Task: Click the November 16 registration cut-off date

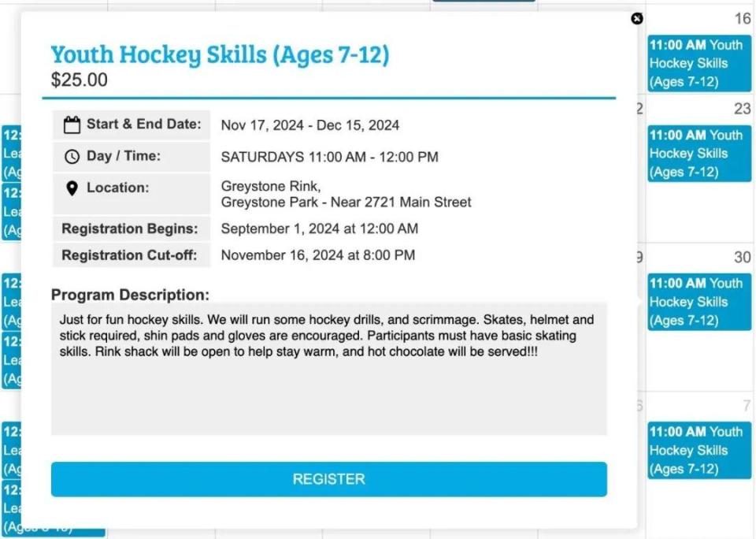Action: 317,255
